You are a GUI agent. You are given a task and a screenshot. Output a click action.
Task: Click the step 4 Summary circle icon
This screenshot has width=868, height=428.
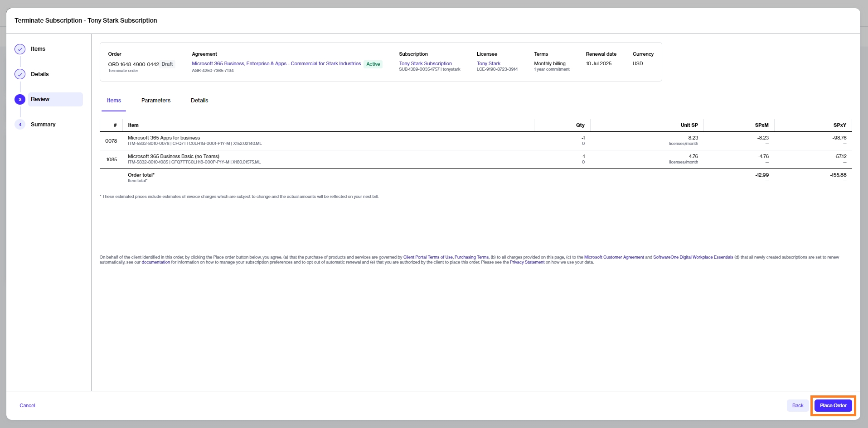[20, 125]
